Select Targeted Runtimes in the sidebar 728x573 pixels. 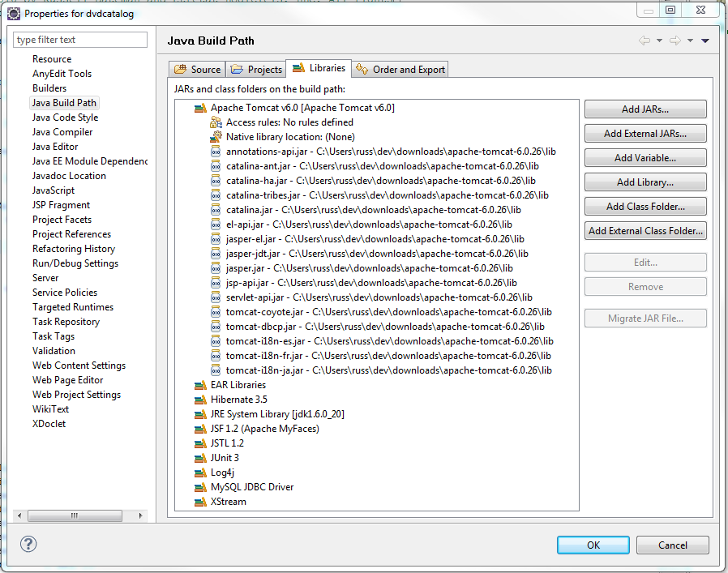pos(73,307)
